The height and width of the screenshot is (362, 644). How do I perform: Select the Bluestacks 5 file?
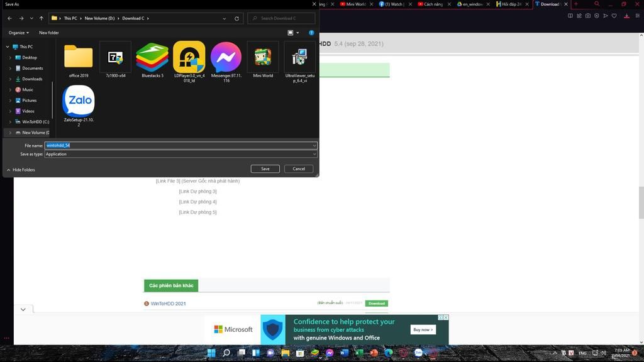[152, 60]
